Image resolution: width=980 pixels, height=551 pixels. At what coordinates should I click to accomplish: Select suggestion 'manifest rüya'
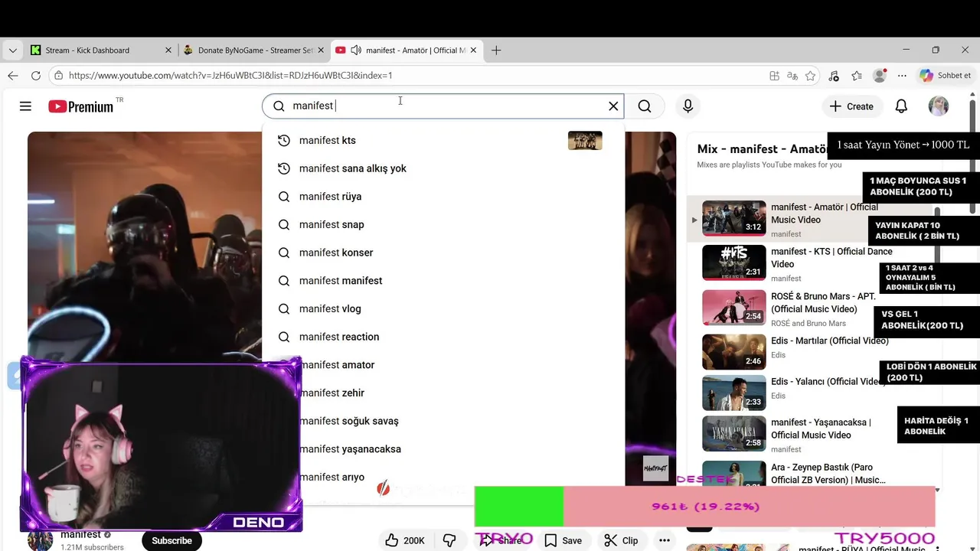pyautogui.click(x=443, y=197)
